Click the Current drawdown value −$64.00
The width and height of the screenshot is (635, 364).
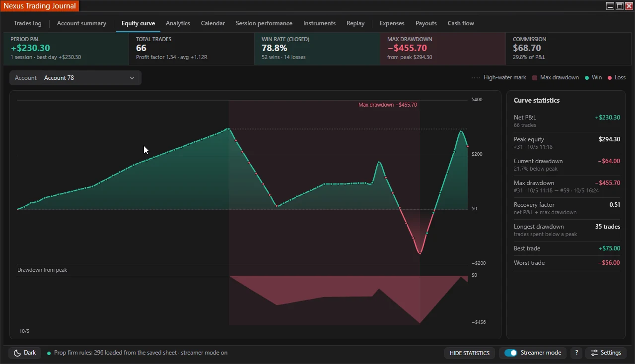point(609,162)
